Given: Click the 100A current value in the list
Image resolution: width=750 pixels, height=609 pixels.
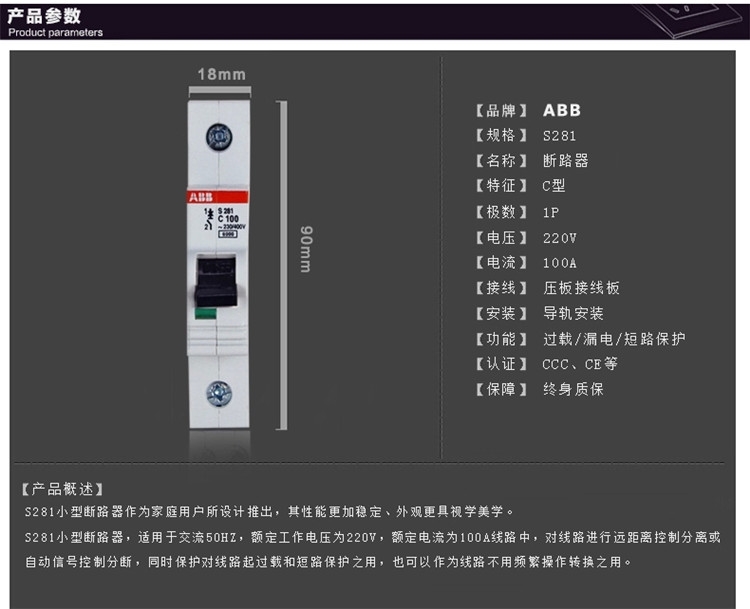Looking at the screenshot, I should click(x=560, y=263).
